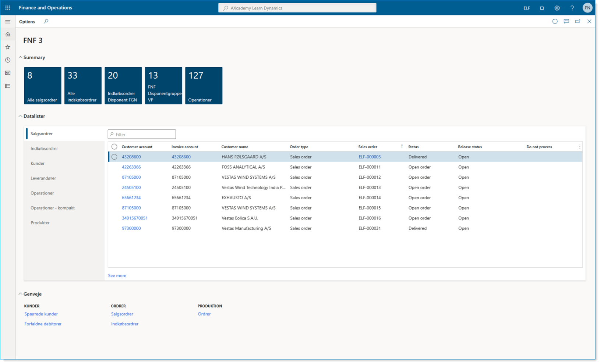Open Salgsordrer shortcut link under ORDRER
Image resolution: width=600 pixels, height=364 pixels.
(122, 314)
